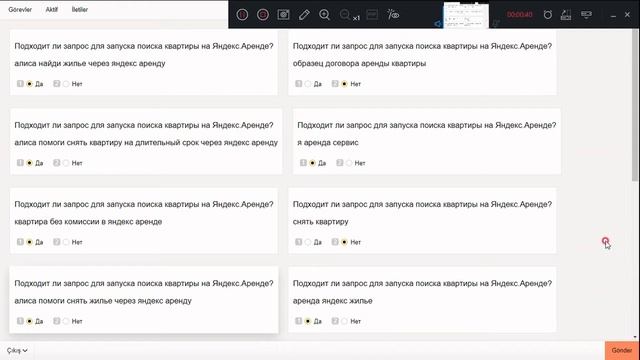The height and width of the screenshot is (360, 640).
Task: Toggle the cursor highlight effect icon
Action: [x=393, y=15]
